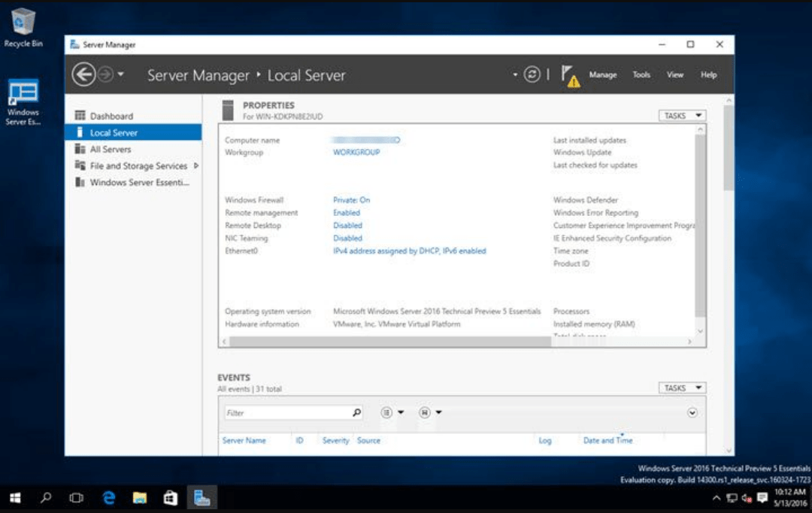Sort events by Date and Time column
The height and width of the screenshot is (513, 812).
[x=608, y=441]
